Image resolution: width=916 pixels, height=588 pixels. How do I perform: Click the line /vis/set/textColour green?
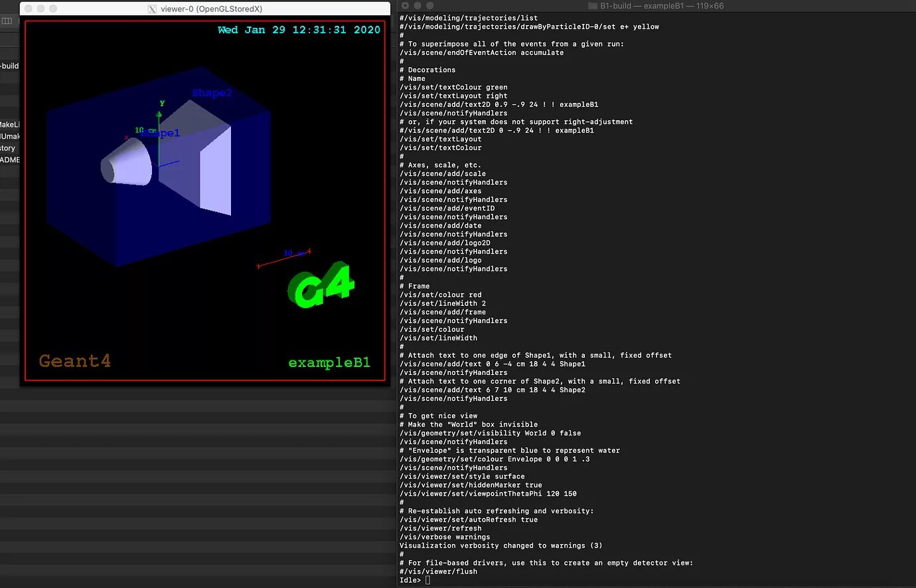[453, 87]
